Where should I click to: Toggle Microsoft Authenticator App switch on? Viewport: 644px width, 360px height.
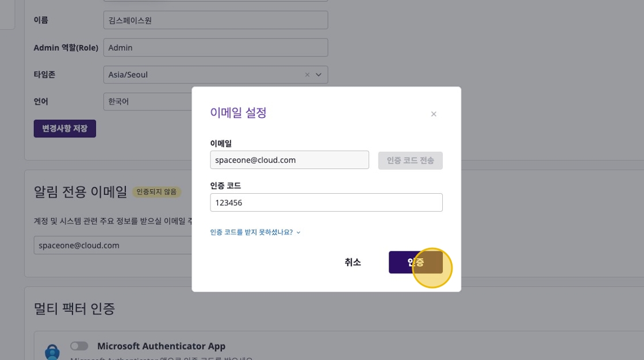pos(79,346)
